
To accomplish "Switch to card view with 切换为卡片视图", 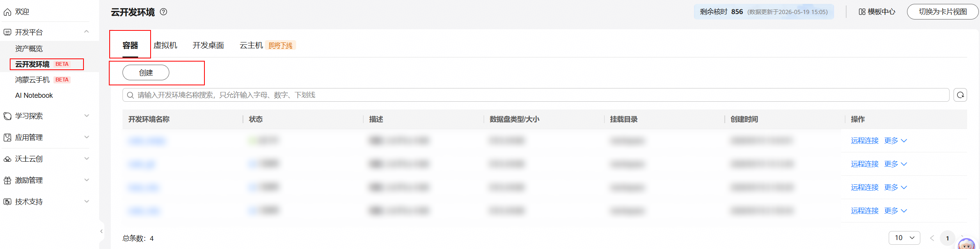I will pyautogui.click(x=943, y=12).
